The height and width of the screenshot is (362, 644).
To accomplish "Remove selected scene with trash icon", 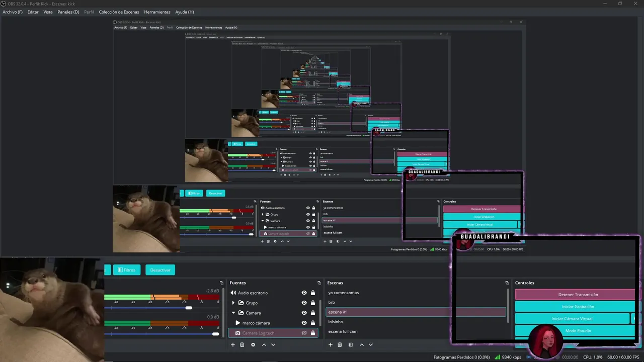I will pyautogui.click(x=340, y=345).
